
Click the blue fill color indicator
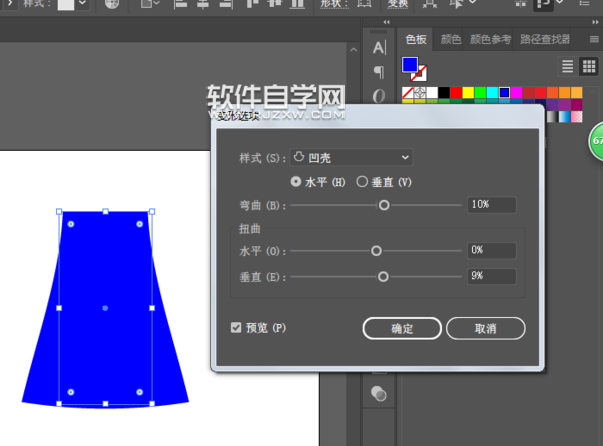(x=410, y=65)
